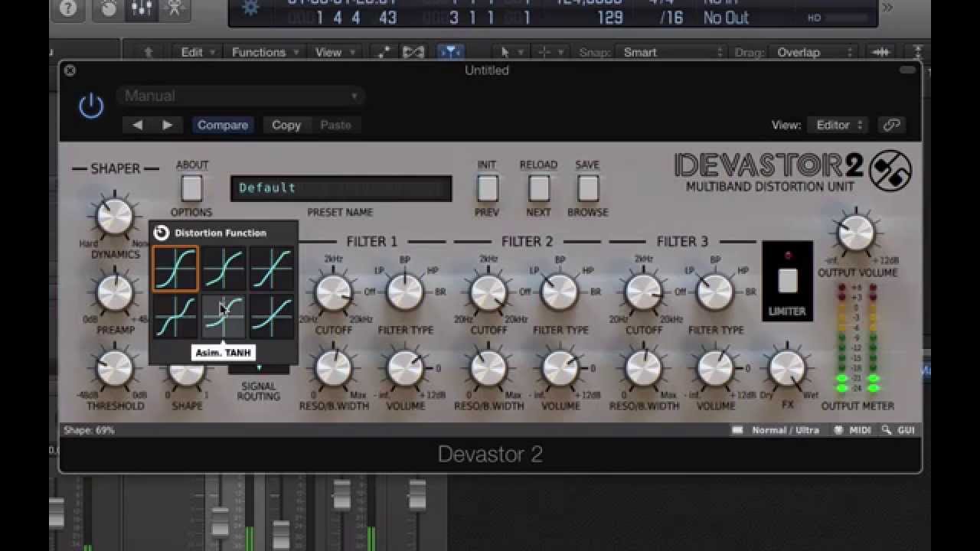Open the Signal Routing dropdown arrow
Image resolution: width=980 pixels, height=551 pixels.
click(x=259, y=368)
